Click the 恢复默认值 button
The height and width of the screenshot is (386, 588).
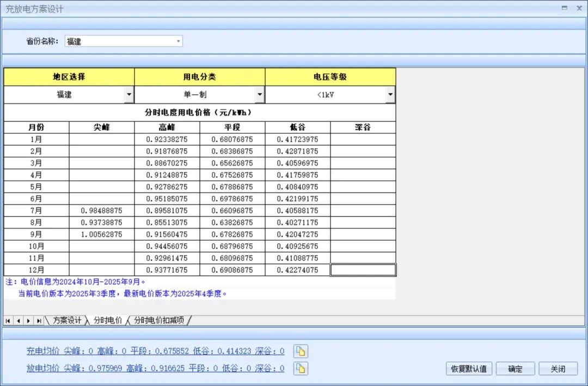click(x=469, y=369)
